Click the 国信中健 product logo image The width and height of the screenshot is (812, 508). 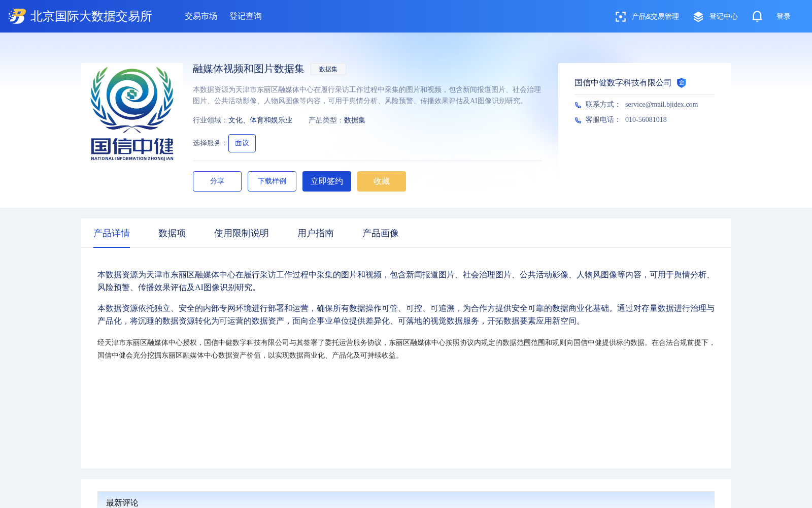tap(132, 114)
